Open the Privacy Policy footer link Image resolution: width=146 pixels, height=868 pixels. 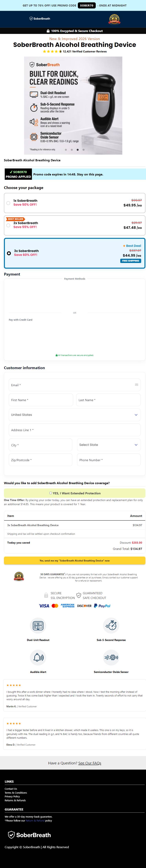pyautogui.click(x=12, y=797)
